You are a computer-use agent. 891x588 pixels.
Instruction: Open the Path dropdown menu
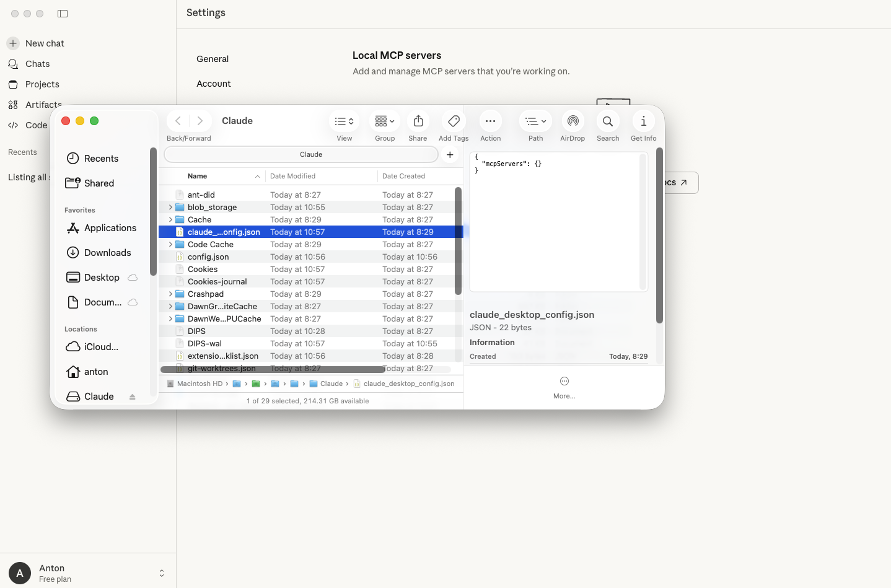(x=535, y=121)
